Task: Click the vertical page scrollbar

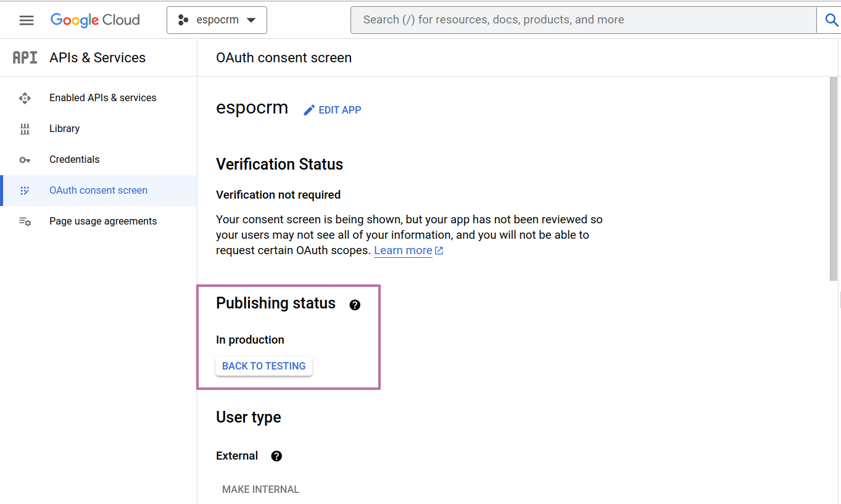Action: [834, 179]
